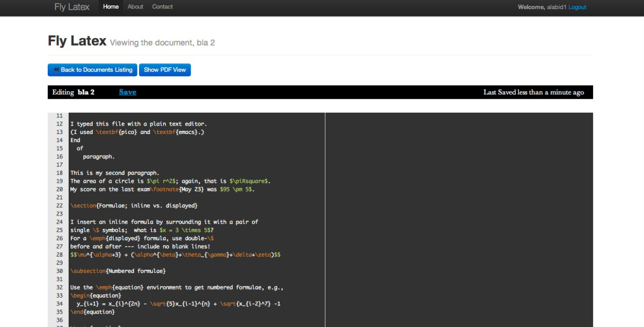
Task: Click the Back to Documents Listing button
Action: 92,70
